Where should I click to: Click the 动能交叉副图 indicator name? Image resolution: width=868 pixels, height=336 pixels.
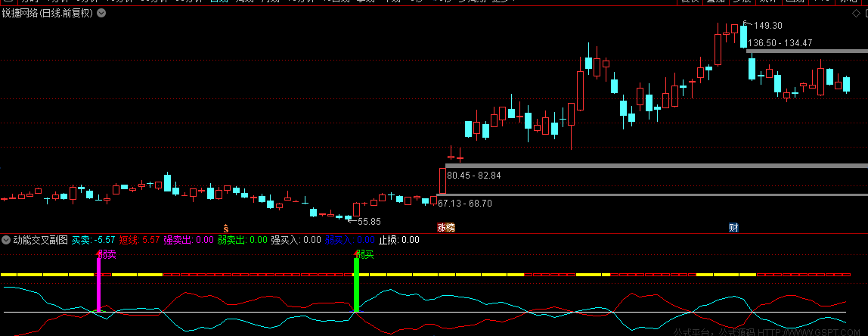point(40,240)
